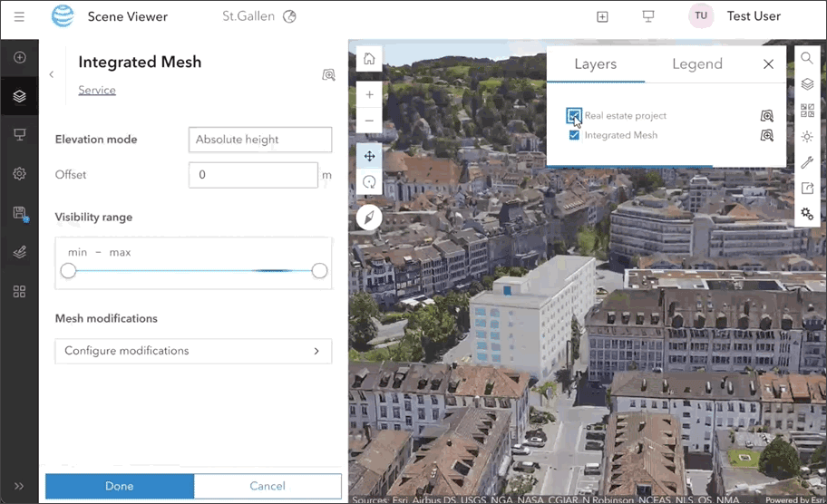The width and height of the screenshot is (827, 504).
Task: Select the Pan tool on map
Action: [369, 156]
